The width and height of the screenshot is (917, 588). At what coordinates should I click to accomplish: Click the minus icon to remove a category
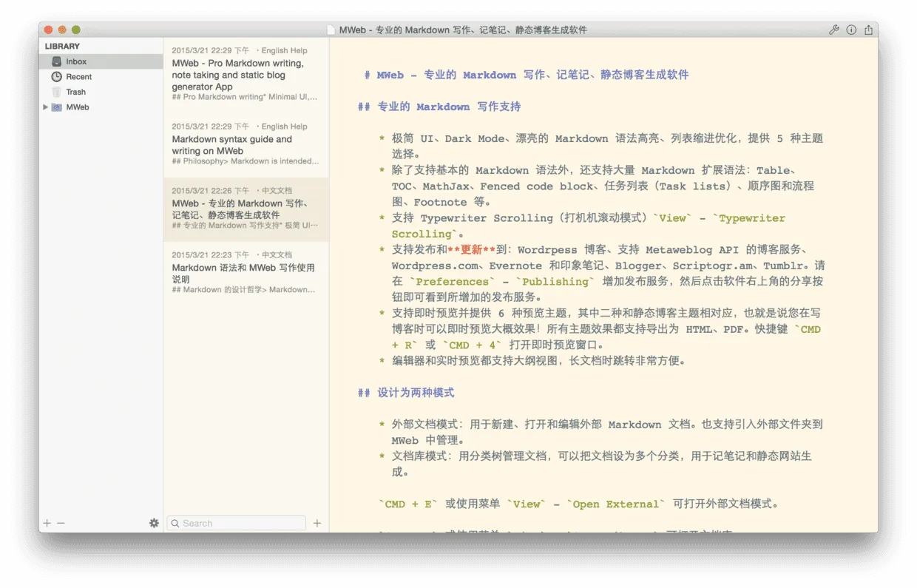pos(61,523)
